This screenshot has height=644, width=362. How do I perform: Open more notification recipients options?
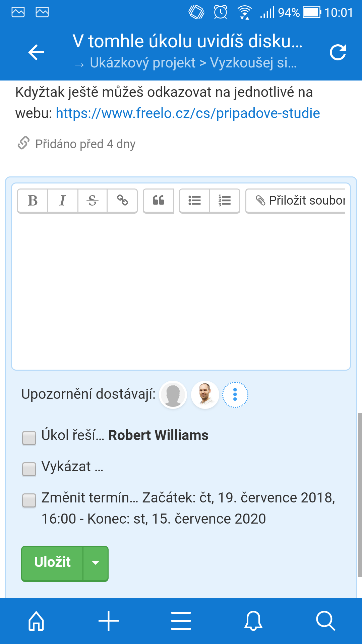(x=235, y=394)
